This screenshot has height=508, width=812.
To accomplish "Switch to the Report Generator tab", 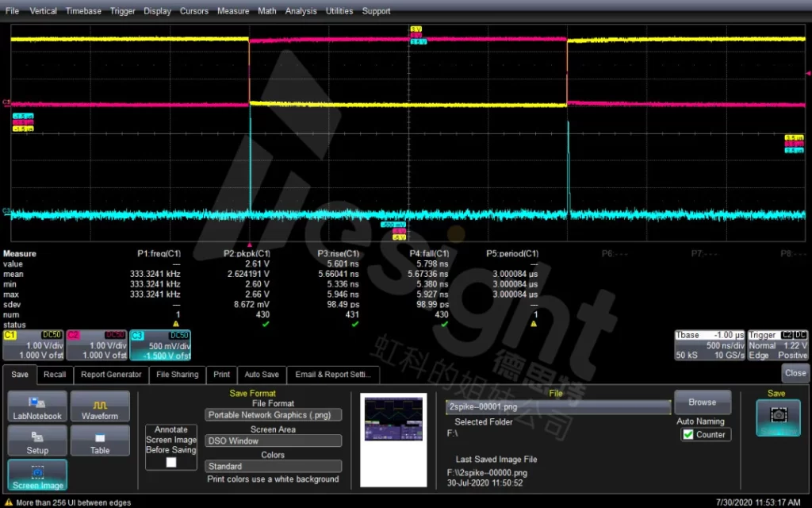I will [x=111, y=375].
